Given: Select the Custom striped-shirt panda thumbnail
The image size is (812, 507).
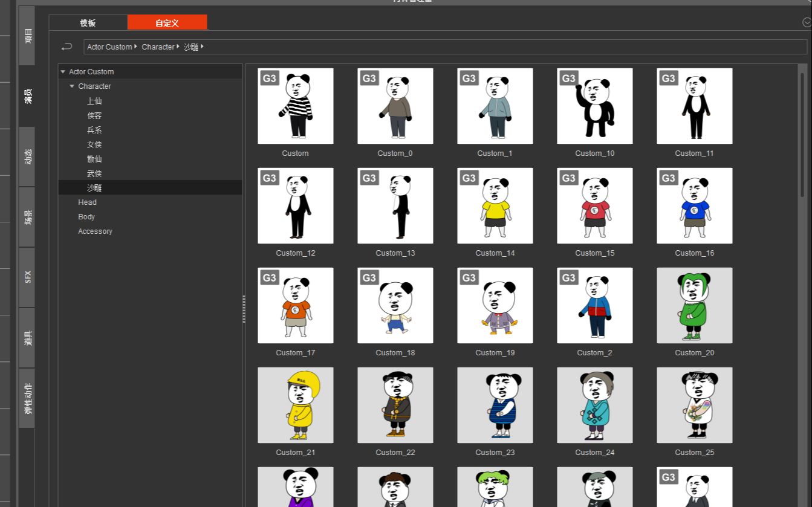Looking at the screenshot, I should pos(296,106).
